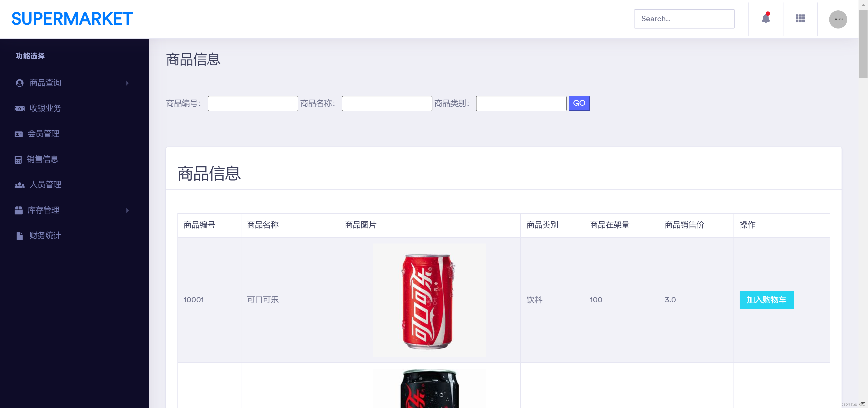Click the cash icon beside 收银业务
The image size is (868, 408).
tap(19, 109)
